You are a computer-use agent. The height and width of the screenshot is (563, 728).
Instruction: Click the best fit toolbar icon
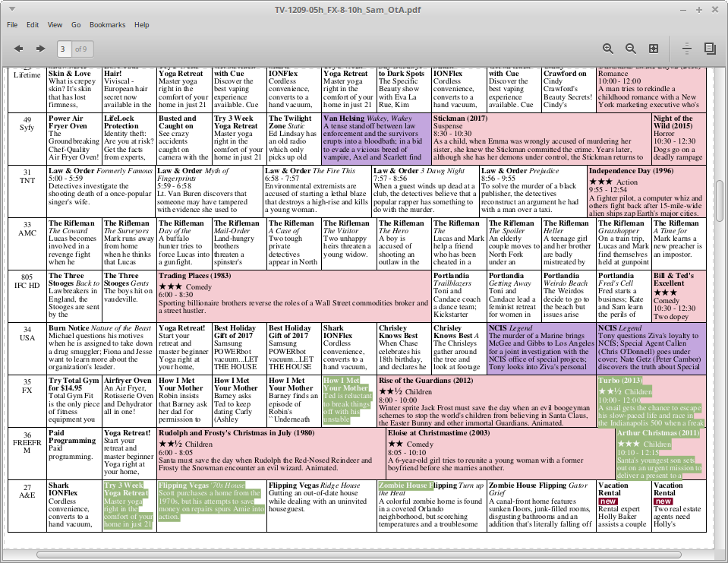[x=654, y=49]
